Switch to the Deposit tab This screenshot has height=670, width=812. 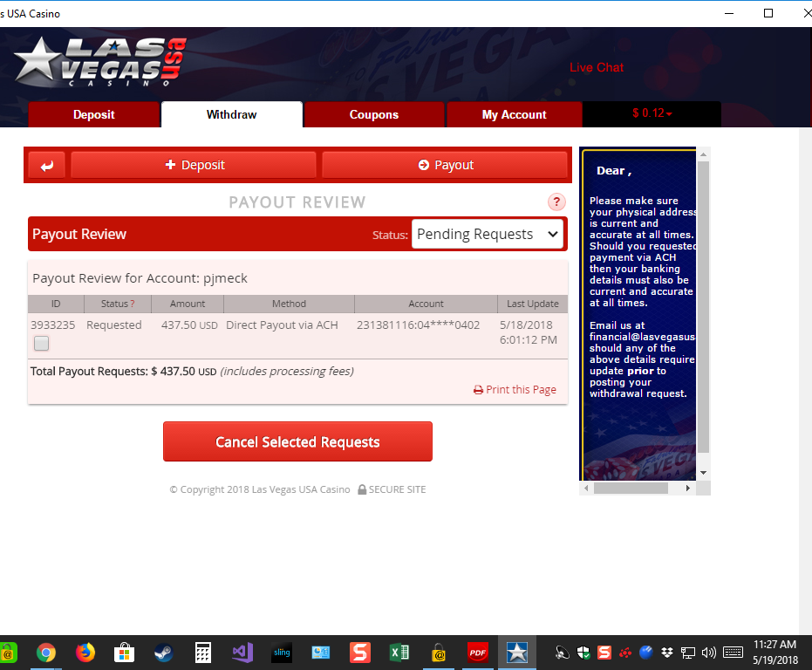pyautogui.click(x=93, y=114)
